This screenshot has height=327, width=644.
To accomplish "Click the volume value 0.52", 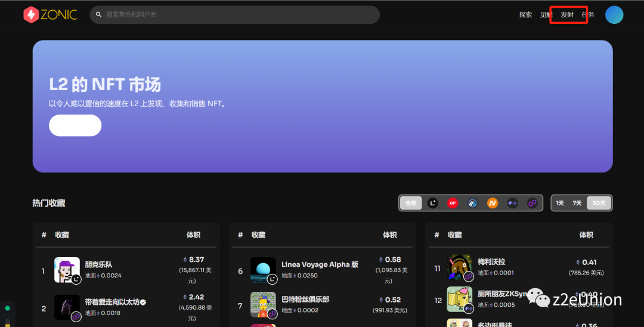I will click(392, 300).
